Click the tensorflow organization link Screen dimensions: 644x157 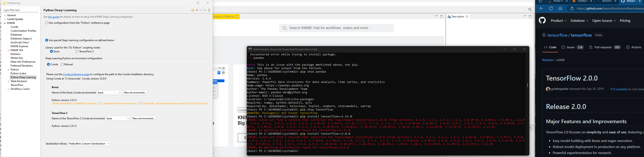tap(557, 35)
